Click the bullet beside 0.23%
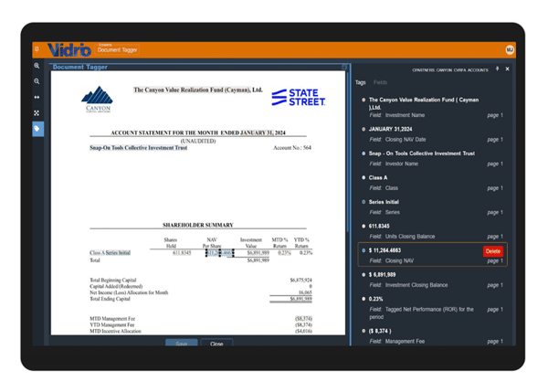Screen dimensions: 548x392 tap(364, 299)
